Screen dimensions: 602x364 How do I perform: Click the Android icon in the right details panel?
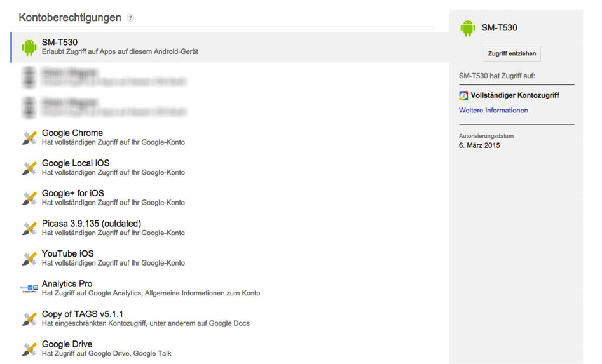click(x=467, y=28)
